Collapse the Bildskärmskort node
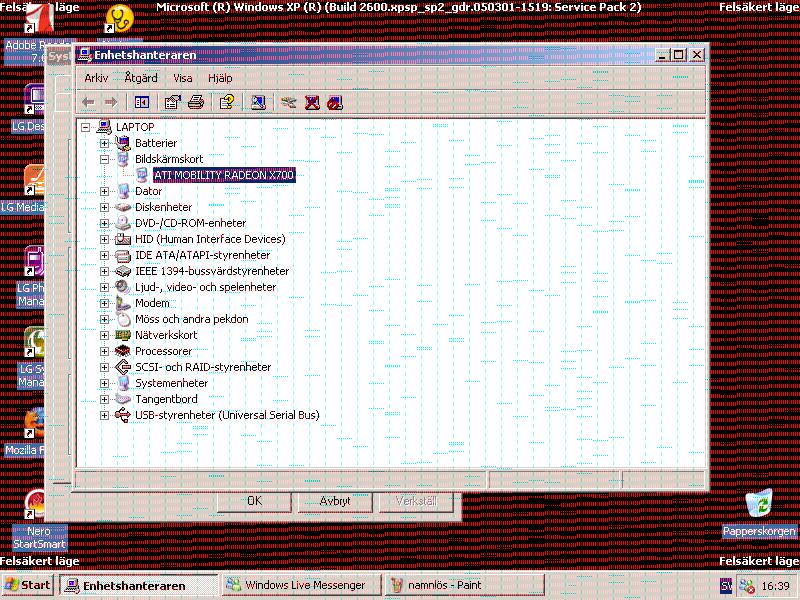 (x=104, y=159)
